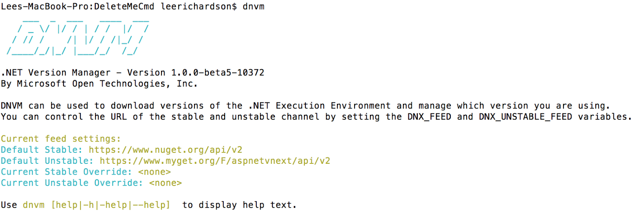Click the 'Current feed settings:' heading
Viewport: 644px width, 215px height.
[x=61, y=139]
